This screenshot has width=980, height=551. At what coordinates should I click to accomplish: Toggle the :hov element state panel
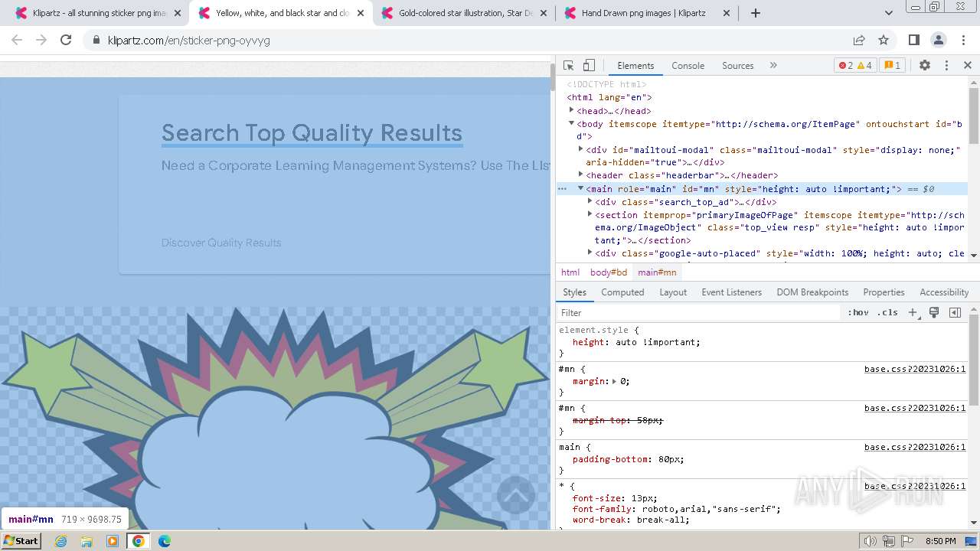[x=857, y=312]
